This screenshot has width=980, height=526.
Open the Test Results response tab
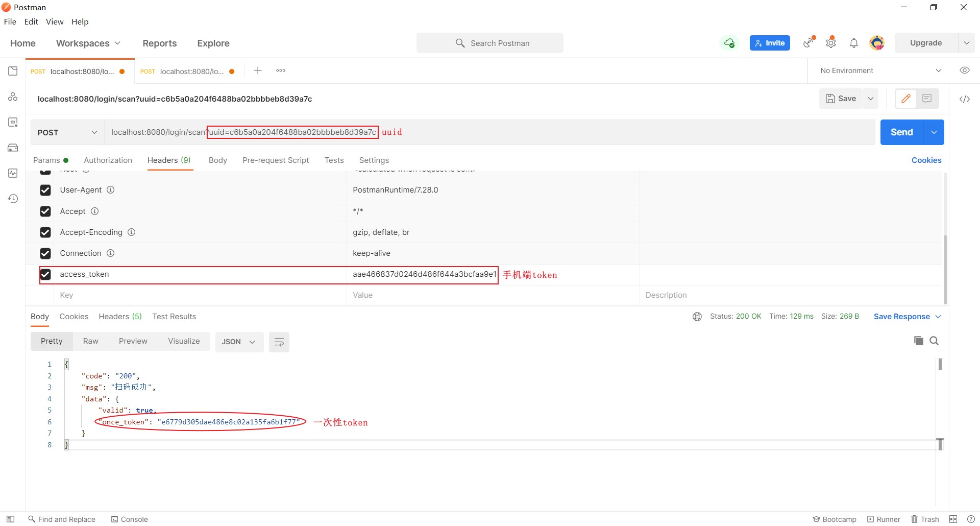[x=174, y=317]
